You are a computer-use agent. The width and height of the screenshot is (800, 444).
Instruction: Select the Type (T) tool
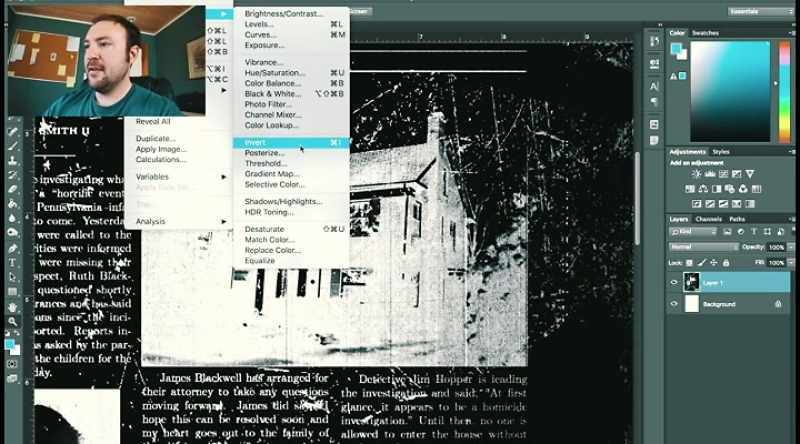click(12, 263)
